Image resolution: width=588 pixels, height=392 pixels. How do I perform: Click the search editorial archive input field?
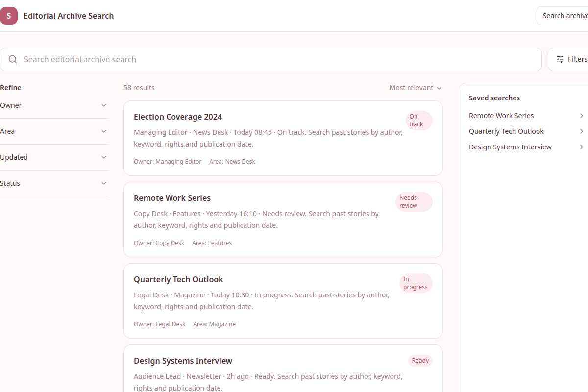(271, 59)
